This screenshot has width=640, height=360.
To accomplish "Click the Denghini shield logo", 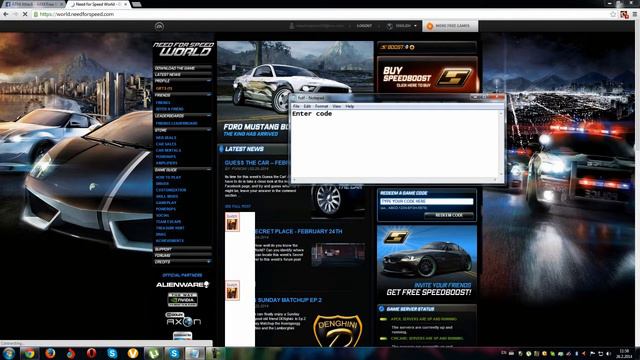I will [x=338, y=331].
